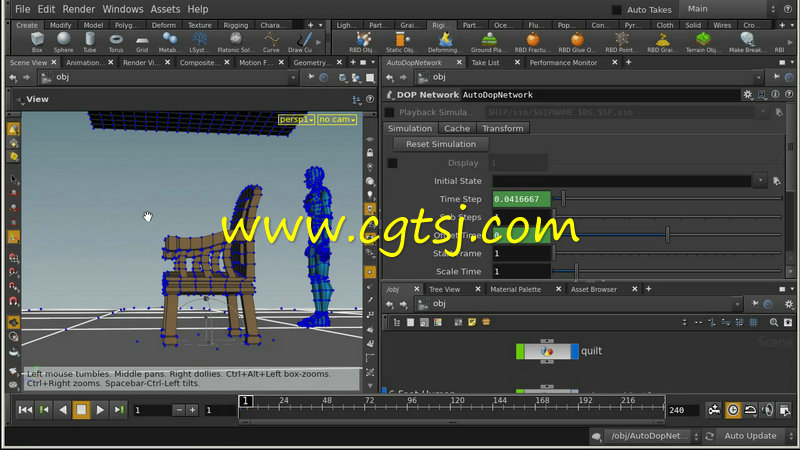Image resolution: width=800 pixels, height=450 pixels.
Task: Click the quilt node icon
Action: [x=547, y=351]
